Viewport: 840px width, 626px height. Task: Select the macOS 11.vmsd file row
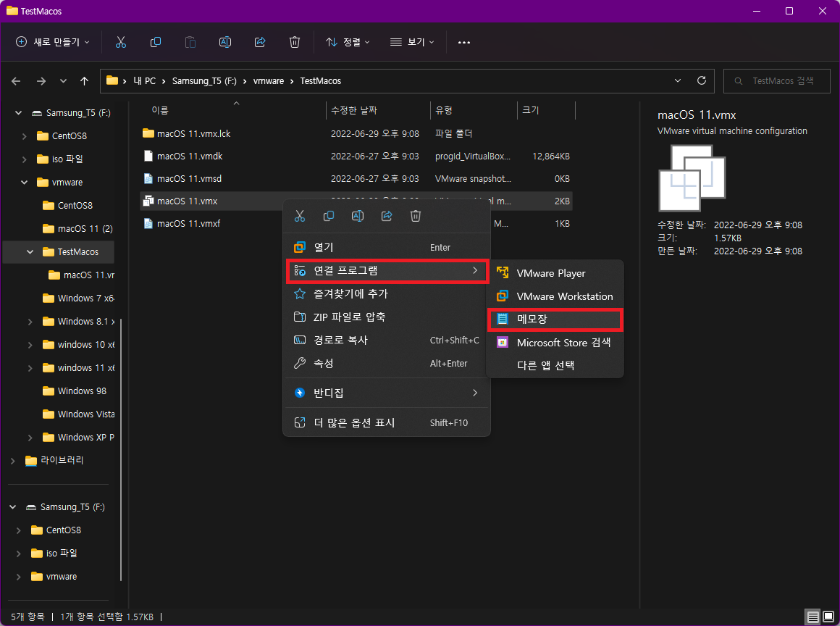pyautogui.click(x=356, y=178)
